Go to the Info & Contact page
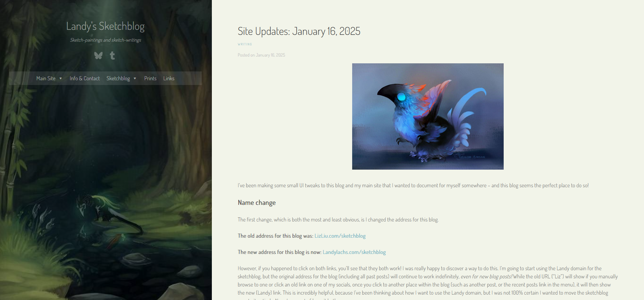 point(85,79)
